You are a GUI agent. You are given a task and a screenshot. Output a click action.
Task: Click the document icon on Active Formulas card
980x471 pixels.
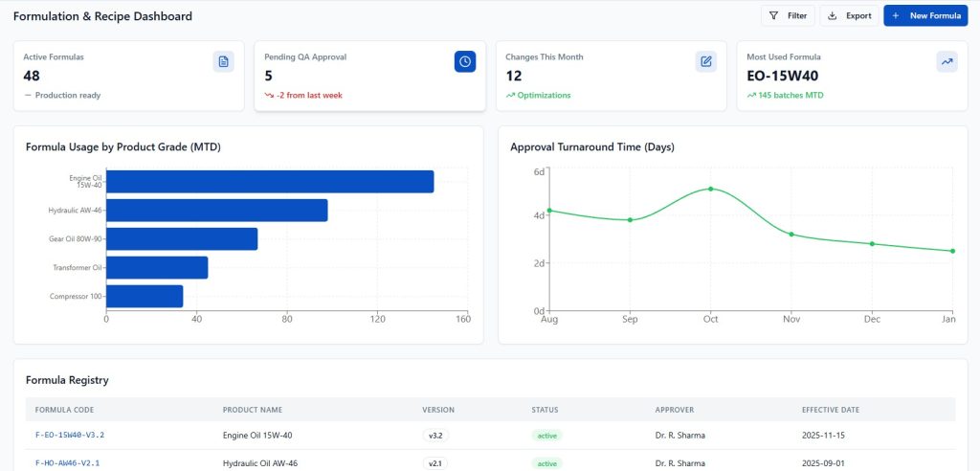coord(223,62)
